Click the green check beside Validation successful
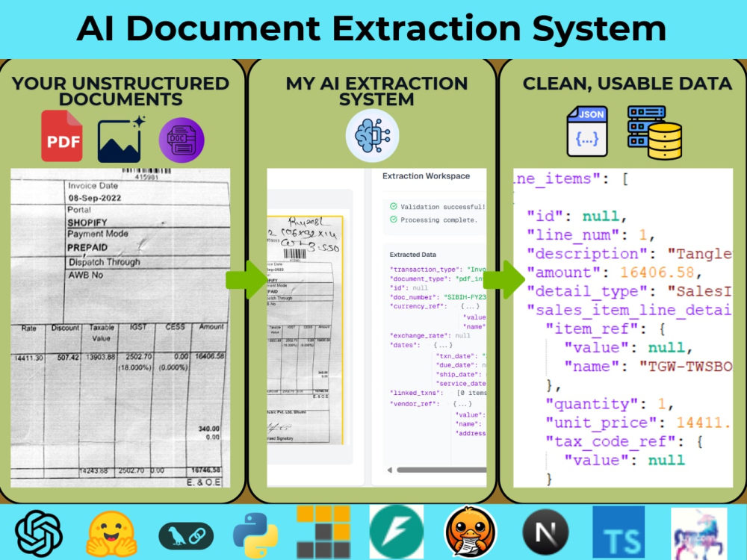Screen dimensions: 747x560 [x=394, y=206]
